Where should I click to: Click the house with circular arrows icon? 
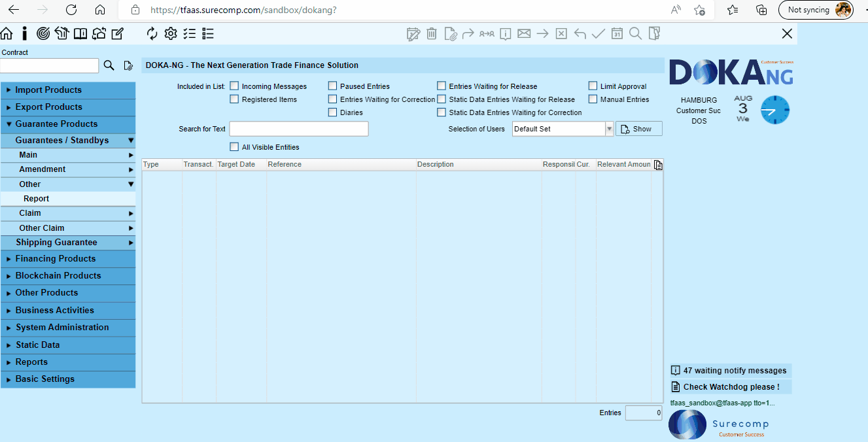[99, 33]
